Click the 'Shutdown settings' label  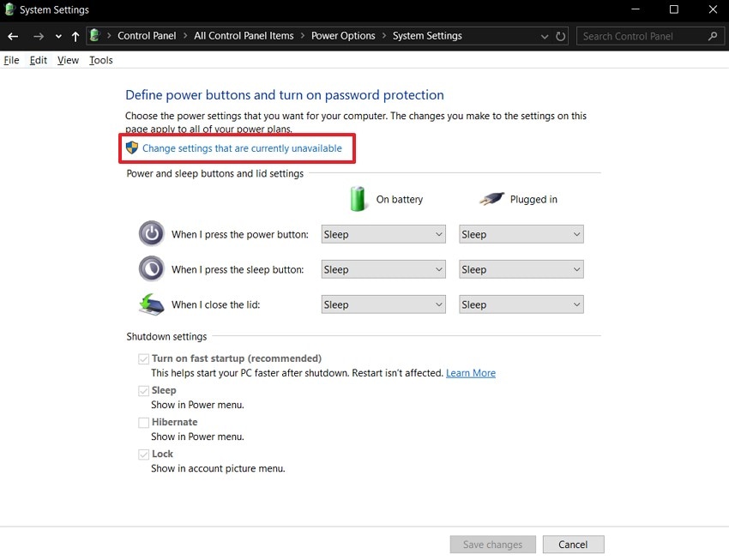tap(166, 336)
